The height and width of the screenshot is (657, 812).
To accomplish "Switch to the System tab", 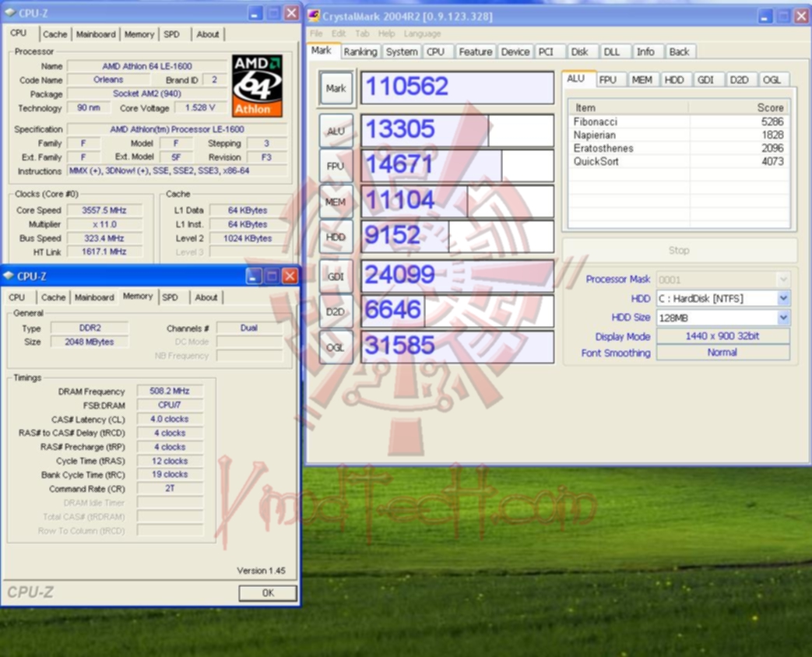I will [402, 52].
